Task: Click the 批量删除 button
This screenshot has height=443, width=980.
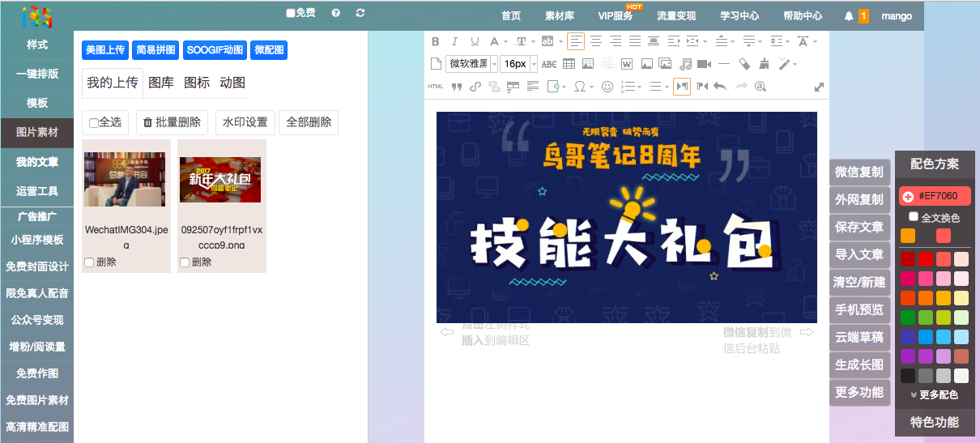Action: pyautogui.click(x=172, y=122)
